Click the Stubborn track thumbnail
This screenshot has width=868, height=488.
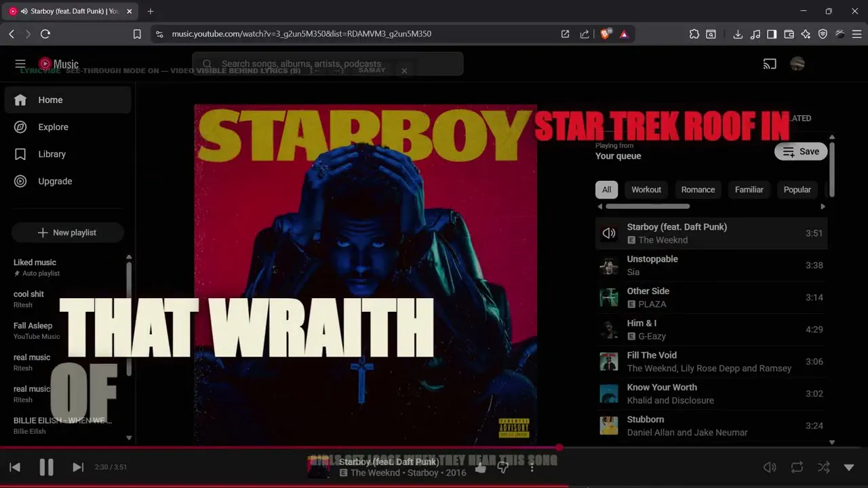point(609,426)
